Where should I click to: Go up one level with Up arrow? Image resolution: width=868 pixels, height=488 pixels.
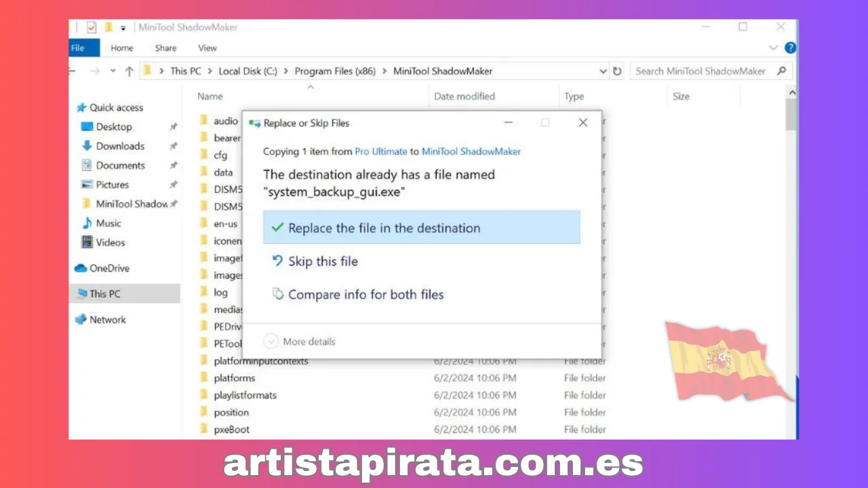coord(129,71)
